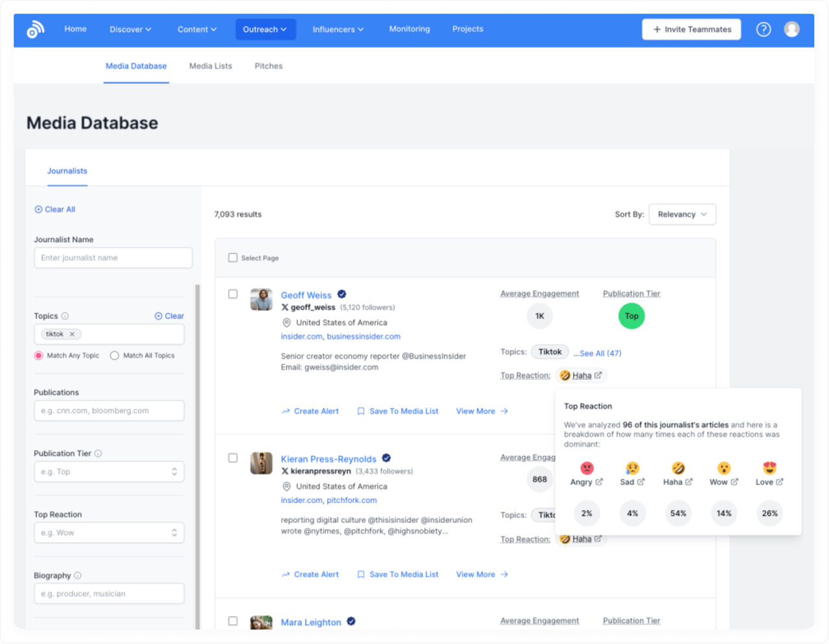The width and height of the screenshot is (829, 644).
Task: Switch to the Media Lists tab
Action: click(210, 65)
